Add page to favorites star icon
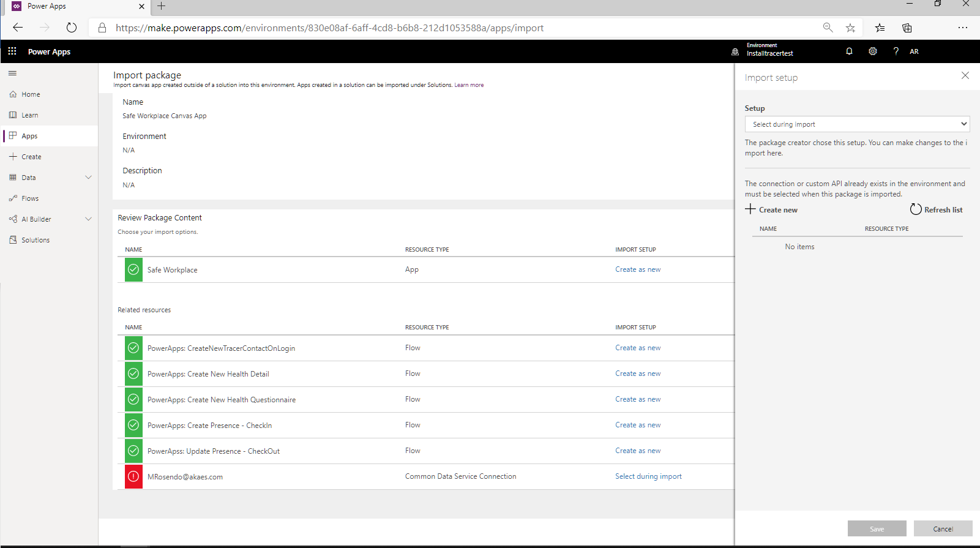The image size is (980, 548). 850,28
